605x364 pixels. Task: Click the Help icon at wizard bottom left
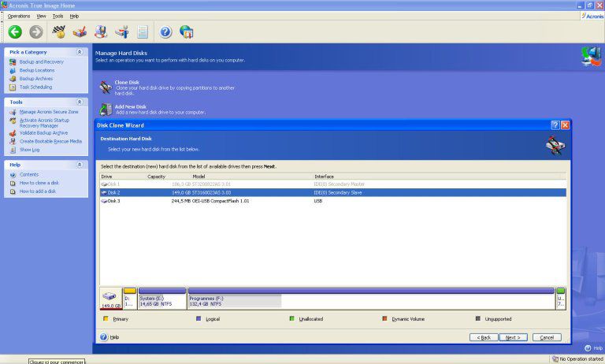[104, 337]
